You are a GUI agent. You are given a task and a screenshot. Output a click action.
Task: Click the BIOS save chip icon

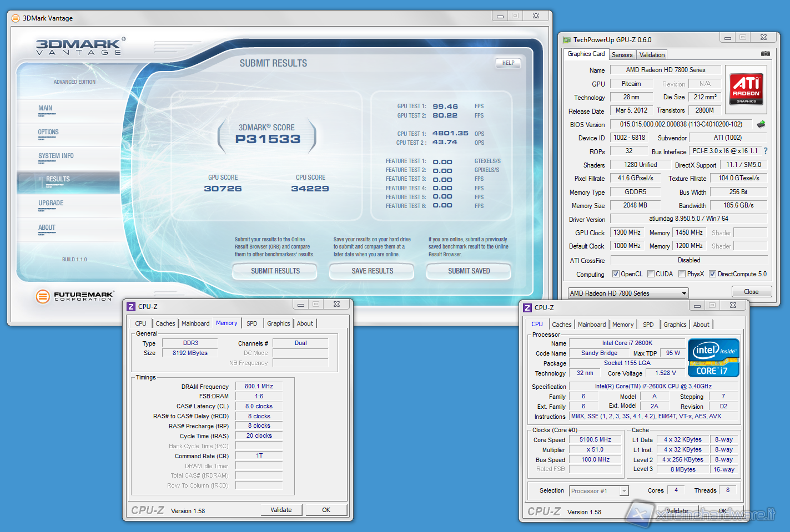tap(761, 124)
